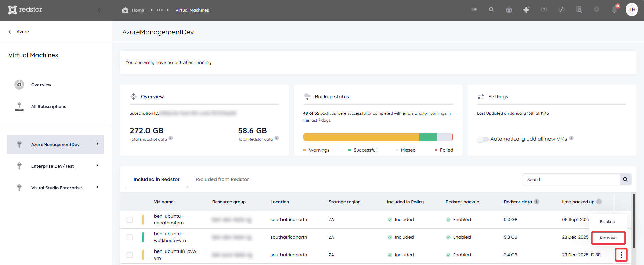Click the Storage region column header
Image resolution: width=644 pixels, height=265 pixels.
345,202
